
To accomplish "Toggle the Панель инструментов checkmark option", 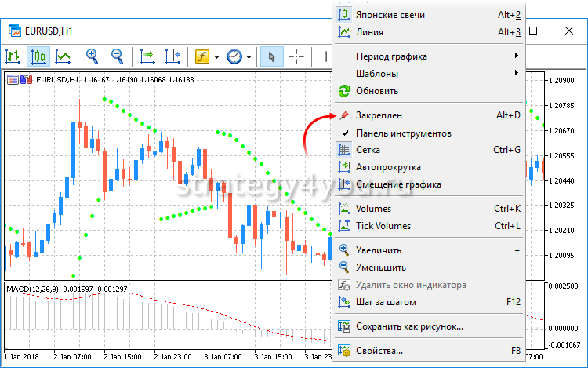I will [403, 133].
